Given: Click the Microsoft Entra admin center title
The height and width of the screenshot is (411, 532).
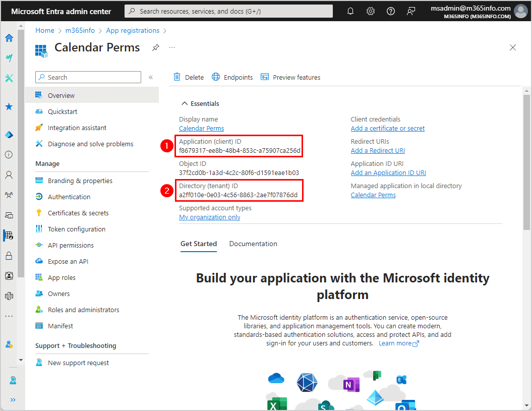Looking at the screenshot, I should click(x=61, y=11).
